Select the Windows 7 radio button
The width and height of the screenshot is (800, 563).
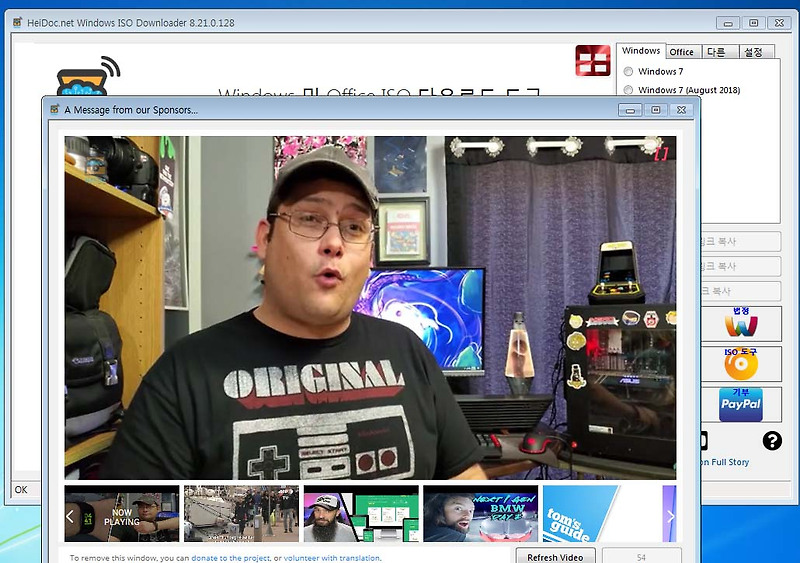629,71
